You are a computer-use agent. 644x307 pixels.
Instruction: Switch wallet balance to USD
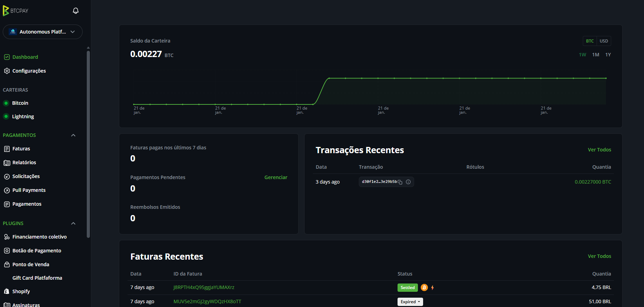pyautogui.click(x=604, y=41)
